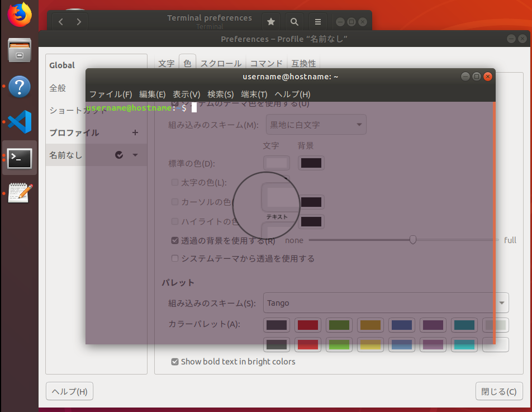Pick the red palette color swatch
This screenshot has width=532, height=412.
tap(308, 325)
